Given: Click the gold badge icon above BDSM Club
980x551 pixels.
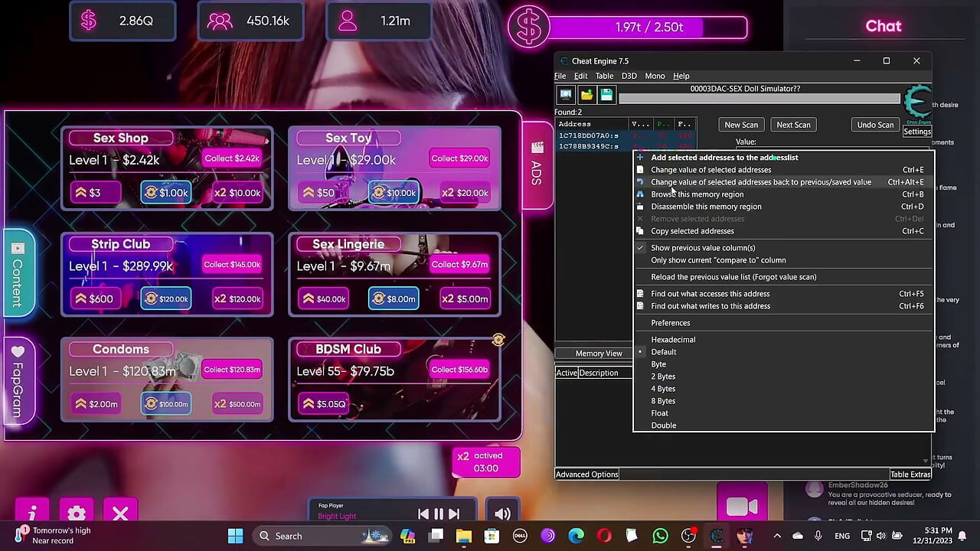Looking at the screenshot, I should pos(498,339).
